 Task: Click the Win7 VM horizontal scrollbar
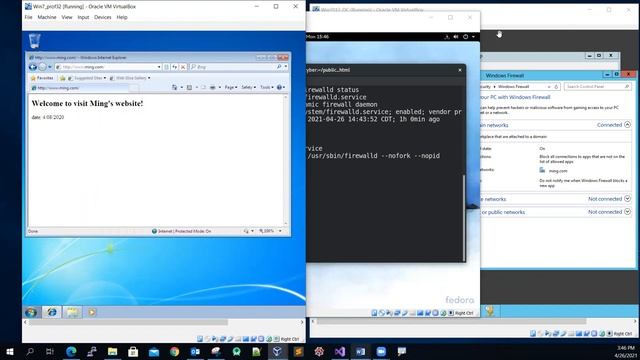(129, 322)
